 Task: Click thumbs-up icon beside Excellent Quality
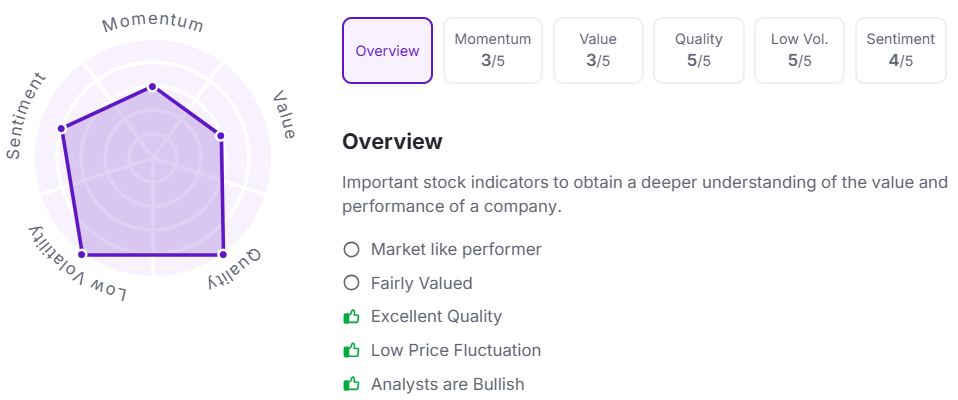click(351, 316)
